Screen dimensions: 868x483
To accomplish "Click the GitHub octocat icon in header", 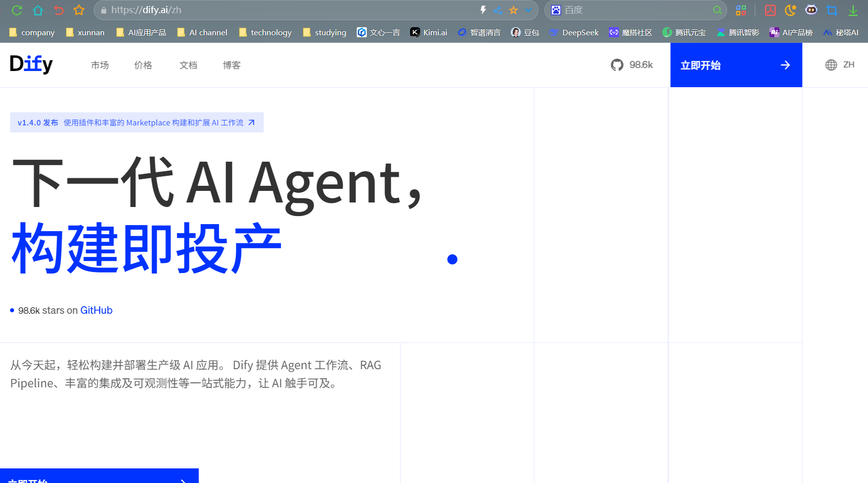I will [x=617, y=65].
